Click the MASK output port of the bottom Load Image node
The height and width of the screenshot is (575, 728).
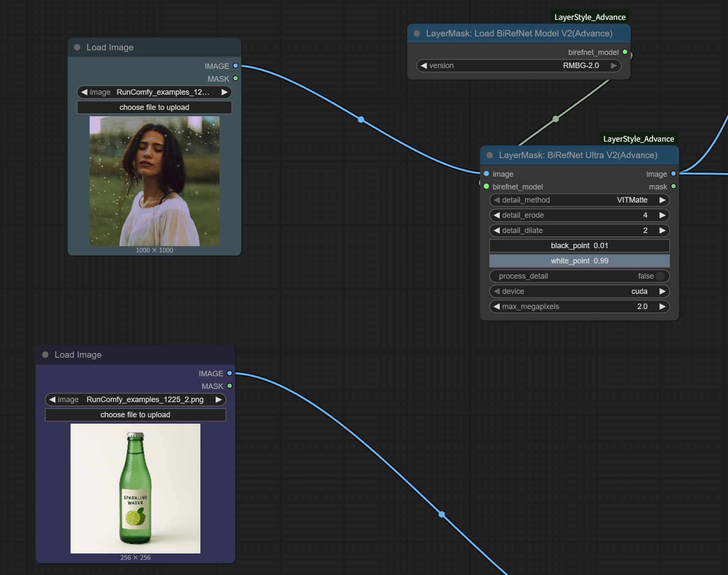230,386
